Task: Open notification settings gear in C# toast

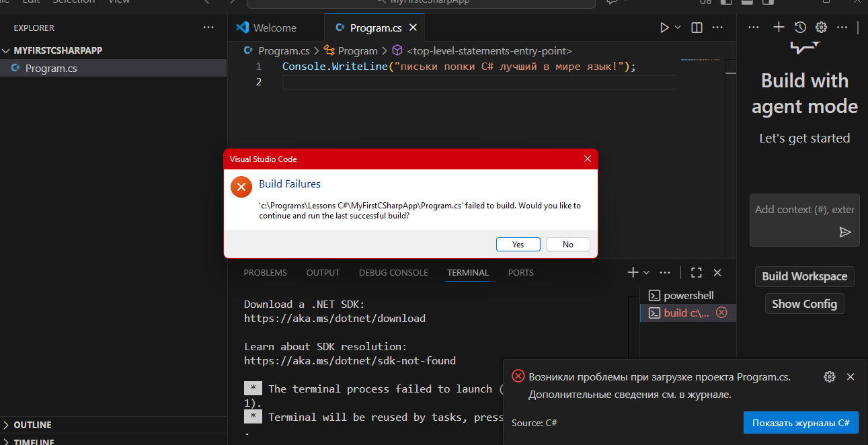Action: click(x=830, y=376)
